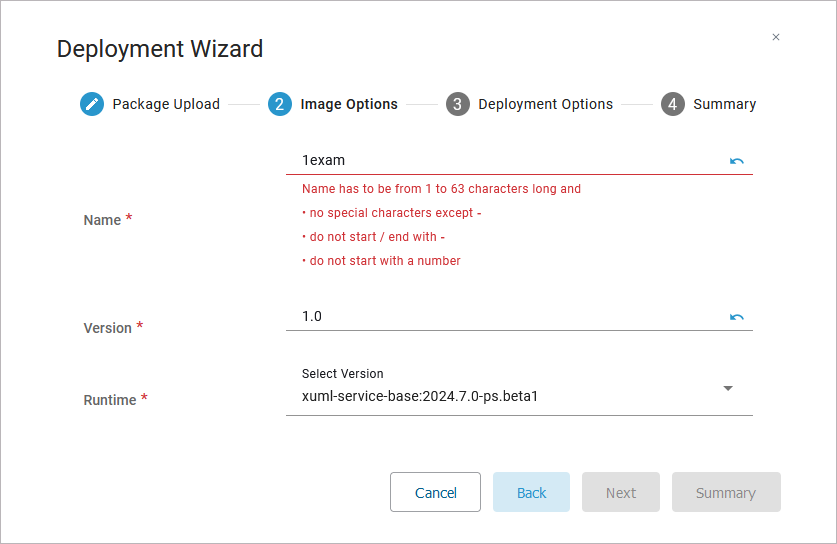Click the Back button
The width and height of the screenshot is (837, 544).
(531, 492)
